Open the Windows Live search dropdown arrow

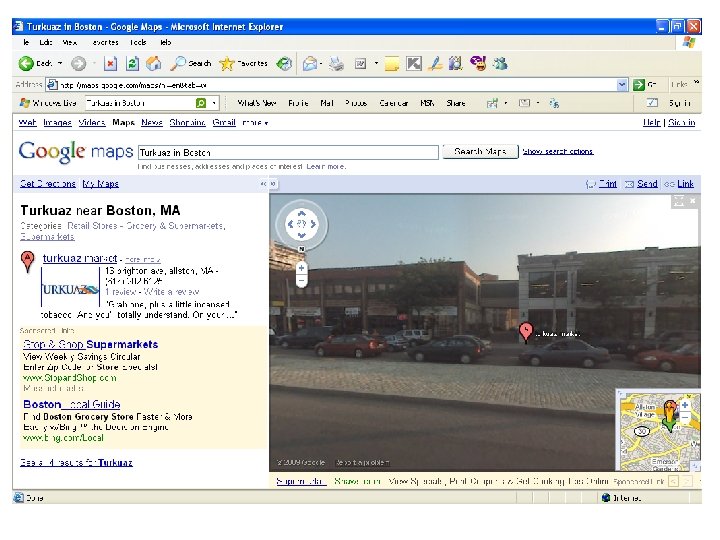(214, 103)
